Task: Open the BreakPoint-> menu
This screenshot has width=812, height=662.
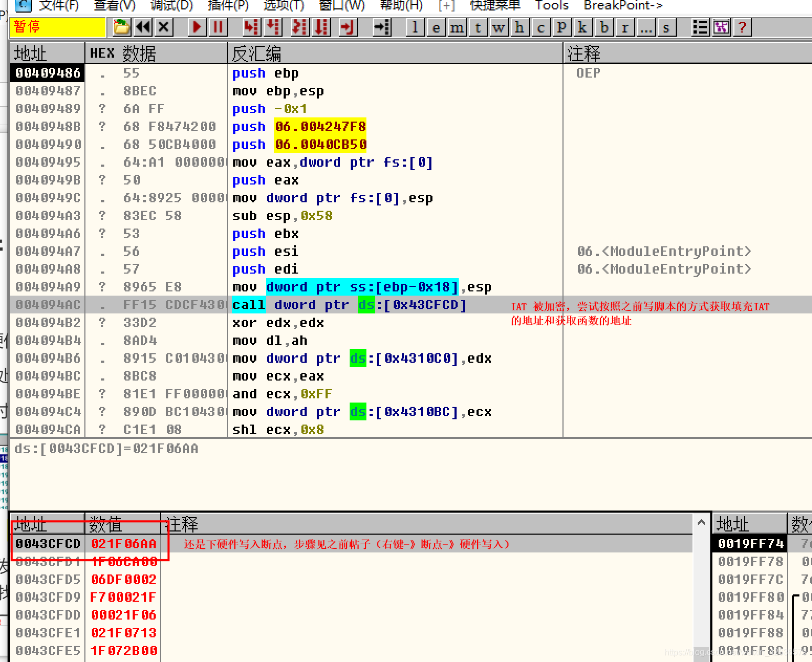Action: (623, 5)
